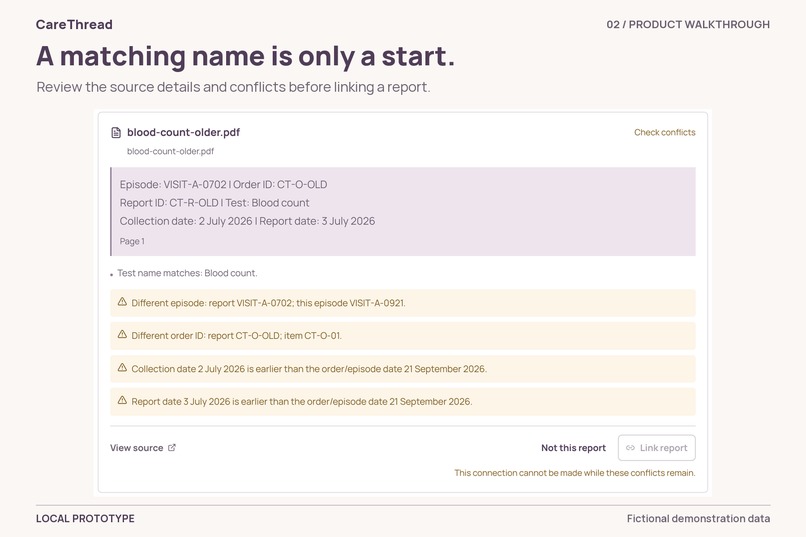
Task: Click warning triangle on Collection date conflict
Action: pos(122,367)
